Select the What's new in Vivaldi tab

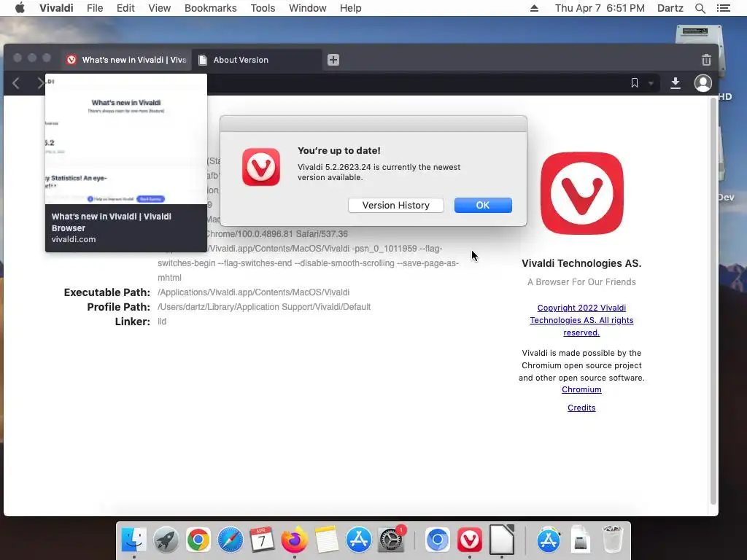tap(127, 60)
